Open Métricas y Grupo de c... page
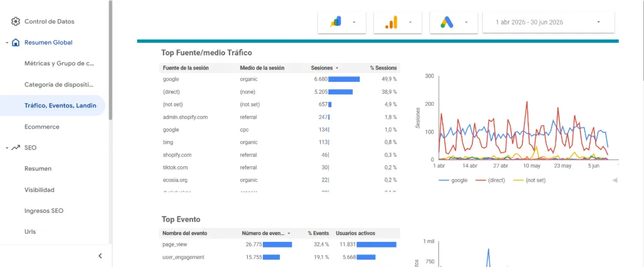Viewport: 644px width, 267px height. [x=60, y=64]
